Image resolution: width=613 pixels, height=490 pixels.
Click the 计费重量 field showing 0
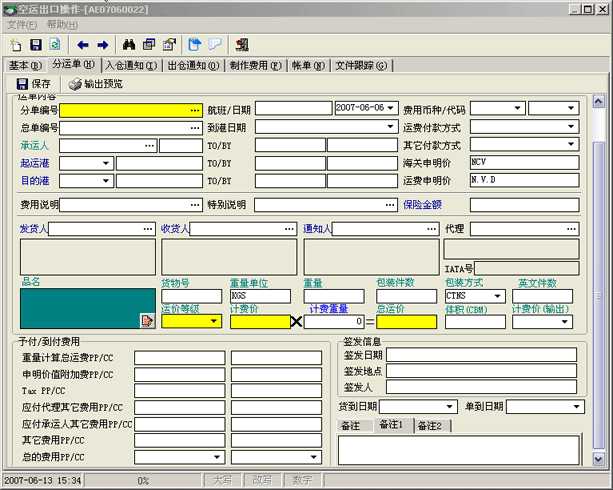(x=334, y=322)
